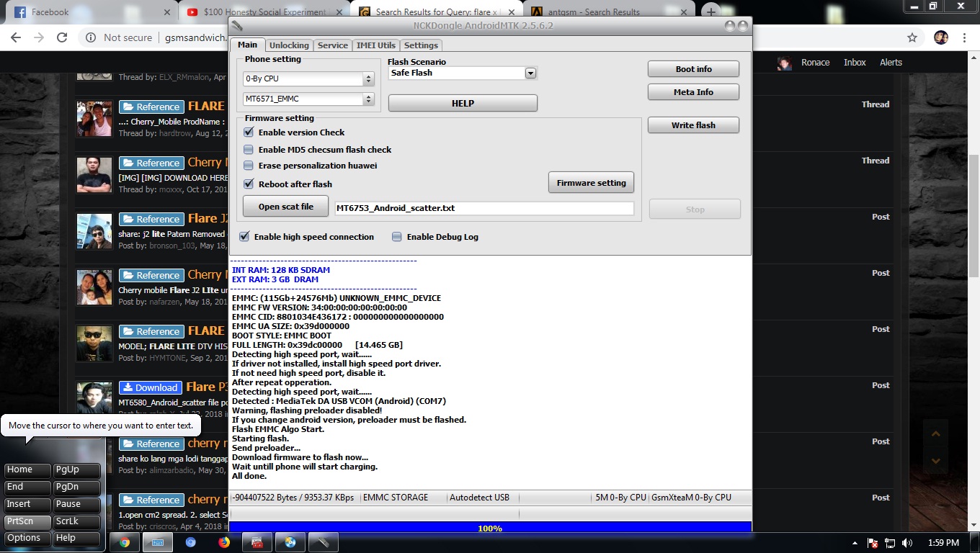Click the ScrLk key on on-screen keyboard
Viewport: 980px width, 553px height.
tap(77, 522)
